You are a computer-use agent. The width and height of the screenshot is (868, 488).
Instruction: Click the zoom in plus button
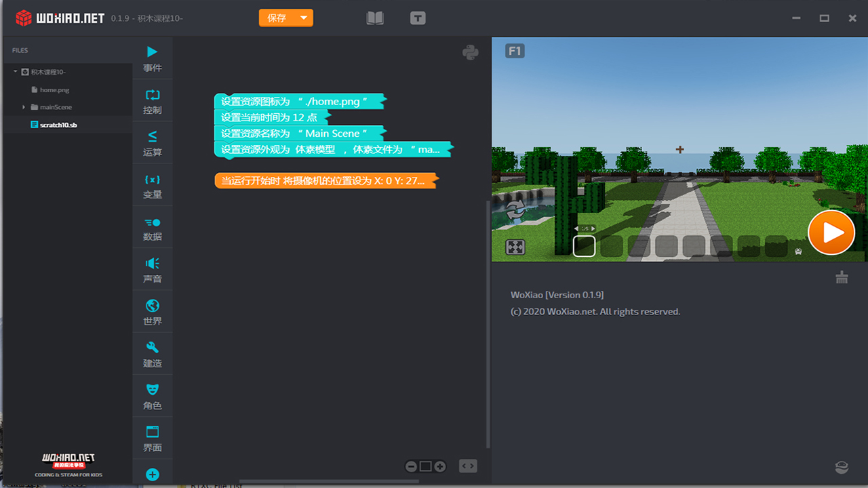[440, 466]
